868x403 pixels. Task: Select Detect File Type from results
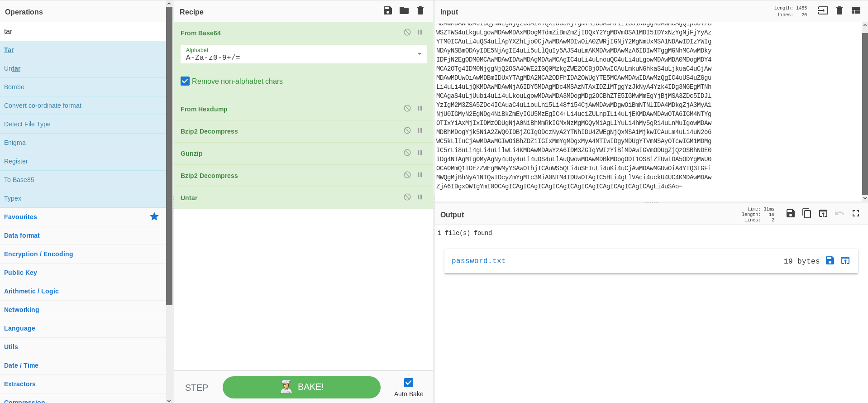coord(27,124)
